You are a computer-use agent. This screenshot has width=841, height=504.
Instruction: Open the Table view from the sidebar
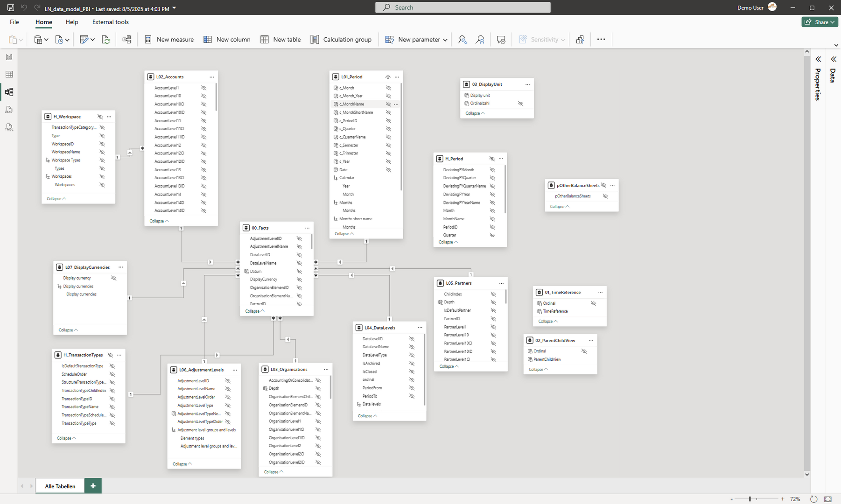[x=9, y=74]
